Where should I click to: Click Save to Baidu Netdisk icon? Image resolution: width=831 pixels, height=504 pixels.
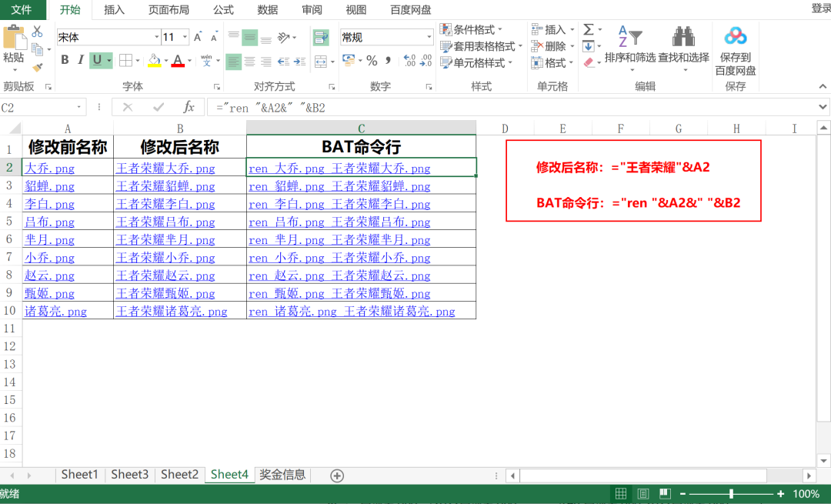click(735, 48)
